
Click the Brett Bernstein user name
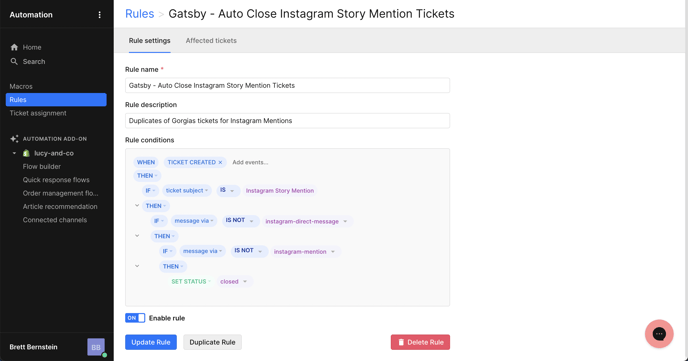tap(33, 347)
